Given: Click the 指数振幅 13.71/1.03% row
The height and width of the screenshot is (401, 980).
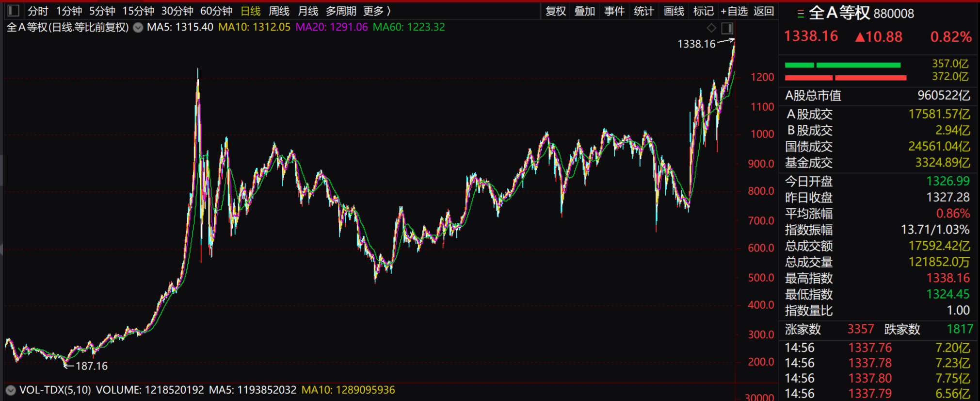Looking at the screenshot, I should [x=878, y=229].
